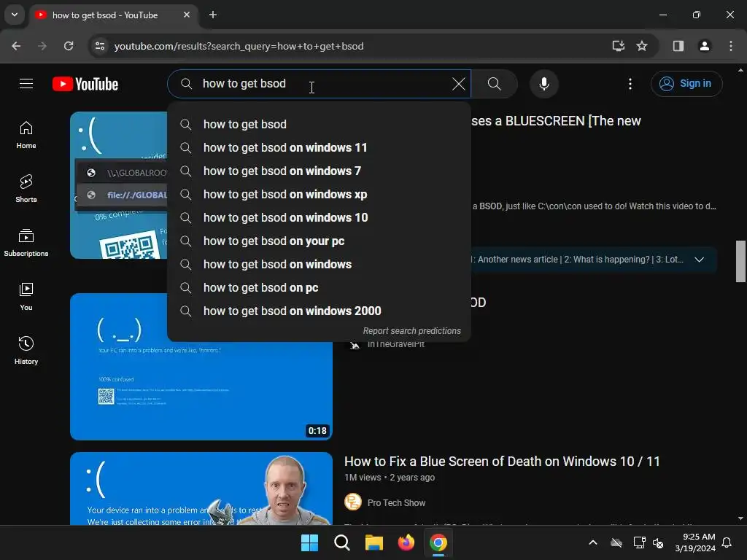
Task: Select suggestion "how to get bsod on windows 7"
Action: [x=319, y=171]
